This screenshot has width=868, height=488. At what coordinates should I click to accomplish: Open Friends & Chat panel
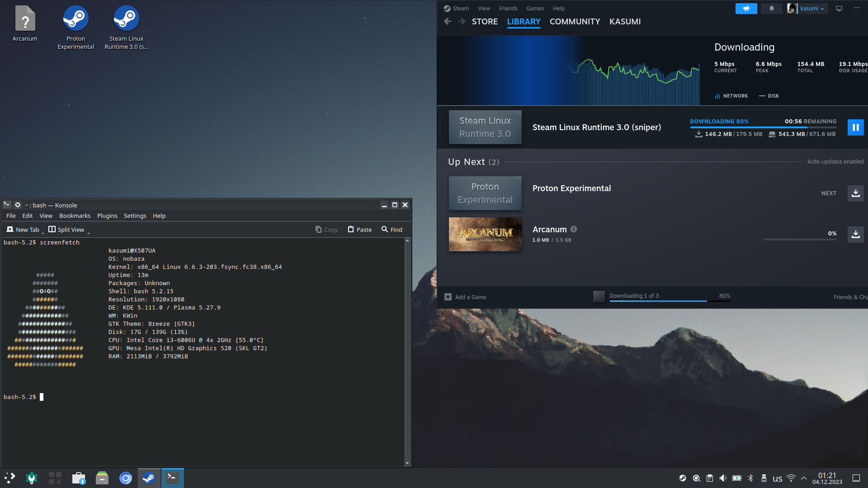(850, 297)
